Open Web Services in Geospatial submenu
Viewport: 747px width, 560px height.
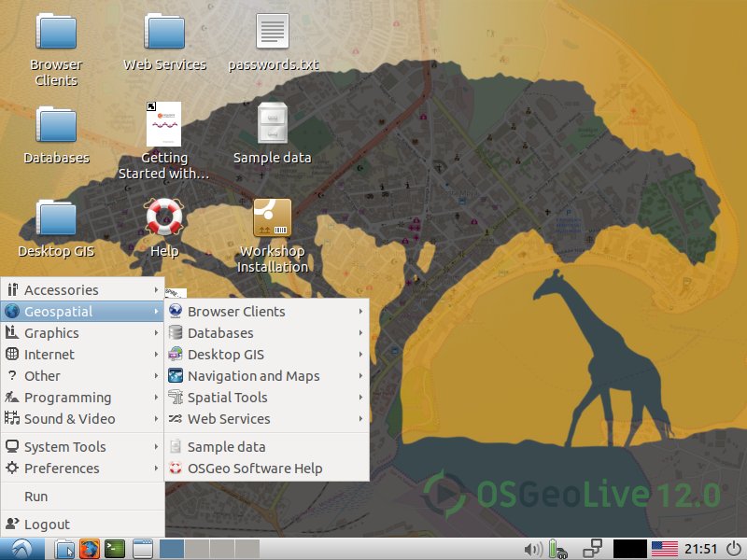[x=267, y=418]
